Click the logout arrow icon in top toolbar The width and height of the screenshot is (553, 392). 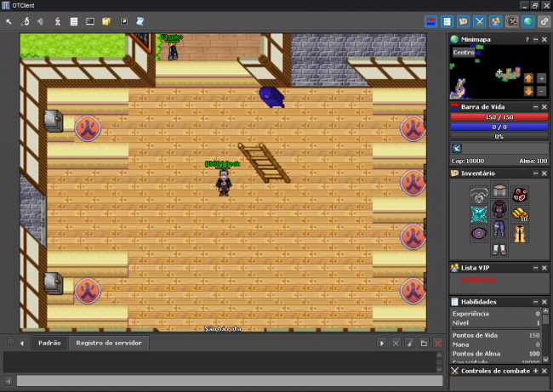coord(9,22)
